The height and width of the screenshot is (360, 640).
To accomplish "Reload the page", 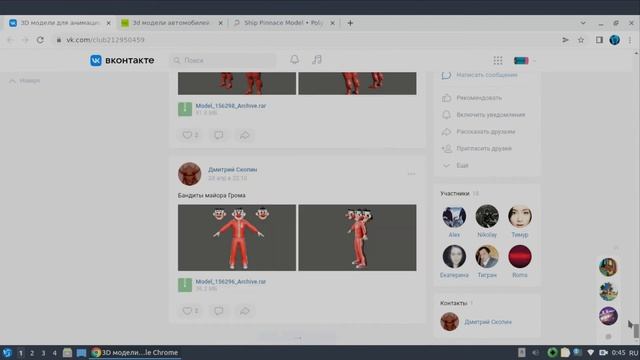I will click(40, 40).
